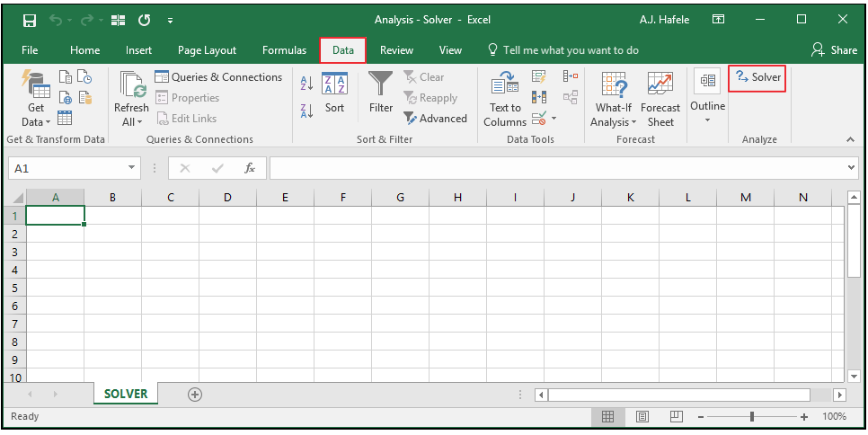Click the Data Validation icon
This screenshot has height=435, width=868.
point(538,118)
